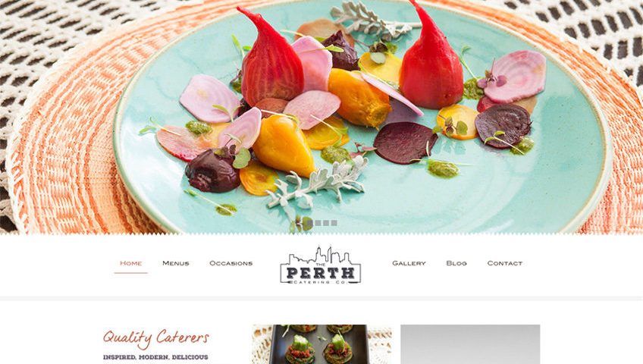Open the Gallery page link

coord(409,263)
